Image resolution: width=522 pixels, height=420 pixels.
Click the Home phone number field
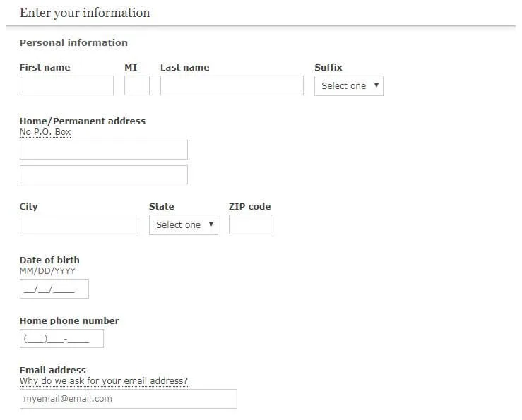click(x=61, y=339)
